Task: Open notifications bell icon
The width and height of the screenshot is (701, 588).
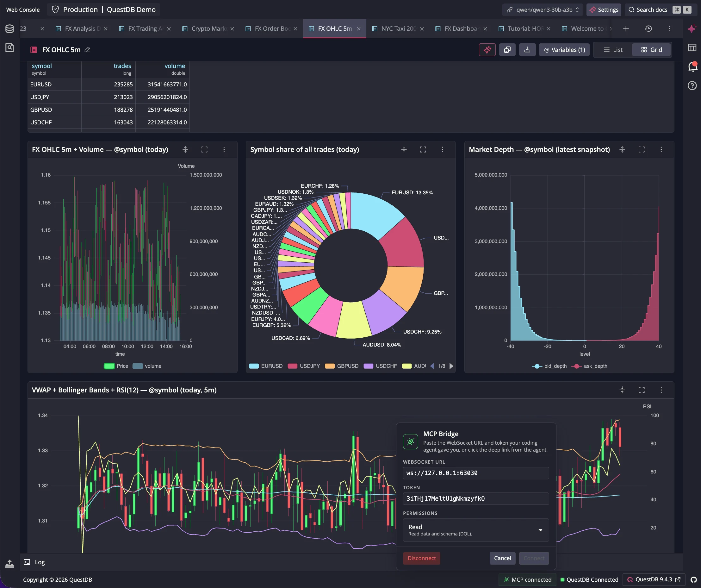Action: (693, 66)
